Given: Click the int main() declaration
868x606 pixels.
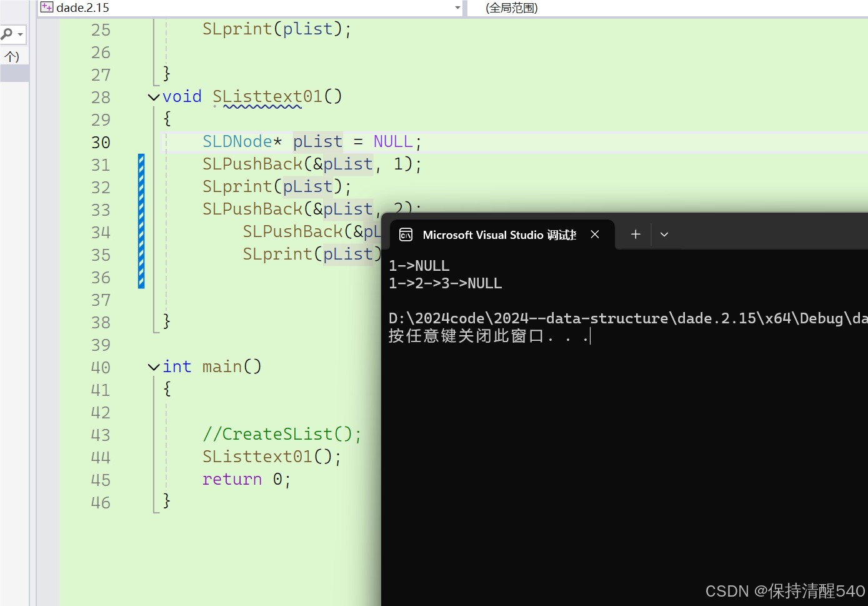Looking at the screenshot, I should pyautogui.click(x=212, y=366).
